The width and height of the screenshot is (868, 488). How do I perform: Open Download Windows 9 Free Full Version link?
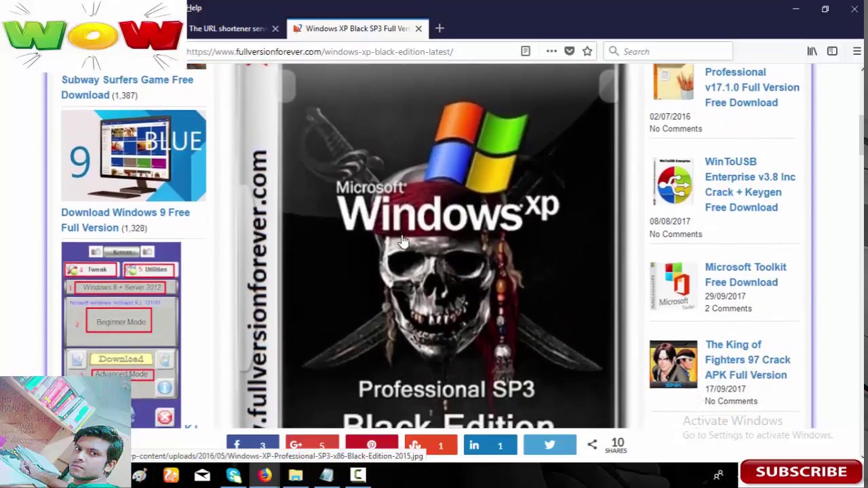[x=125, y=220]
